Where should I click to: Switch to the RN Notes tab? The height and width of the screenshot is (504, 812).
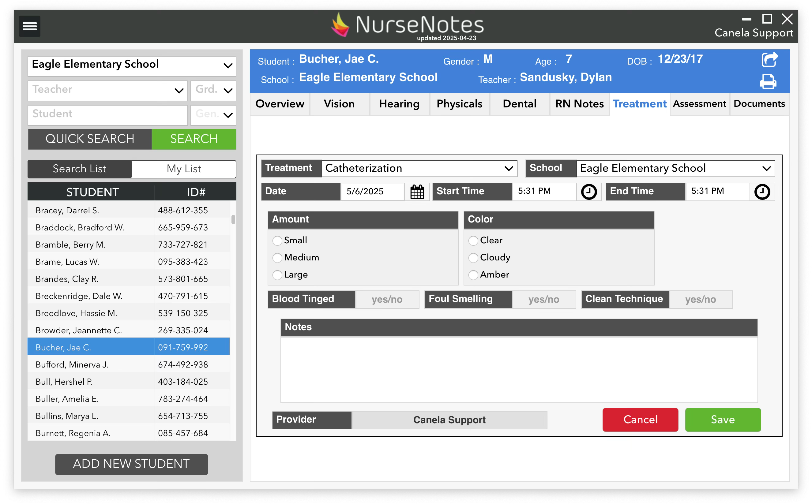pyautogui.click(x=579, y=104)
